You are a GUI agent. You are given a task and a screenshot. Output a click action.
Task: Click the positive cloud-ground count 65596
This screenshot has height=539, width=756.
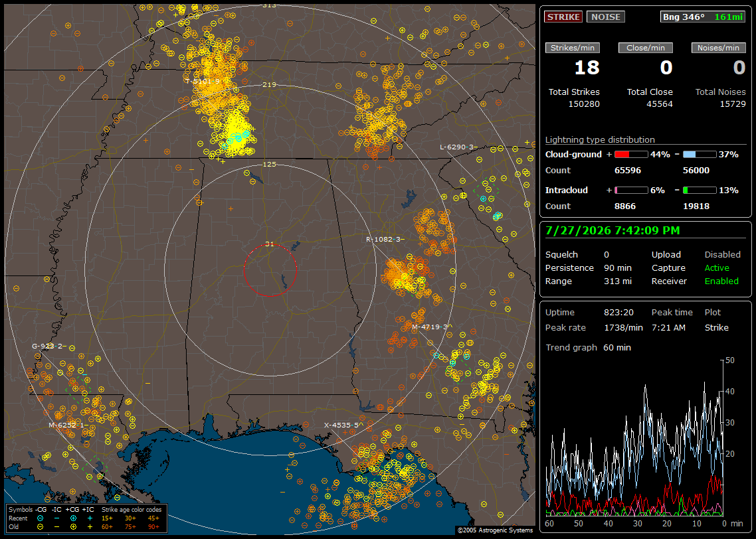click(x=628, y=171)
